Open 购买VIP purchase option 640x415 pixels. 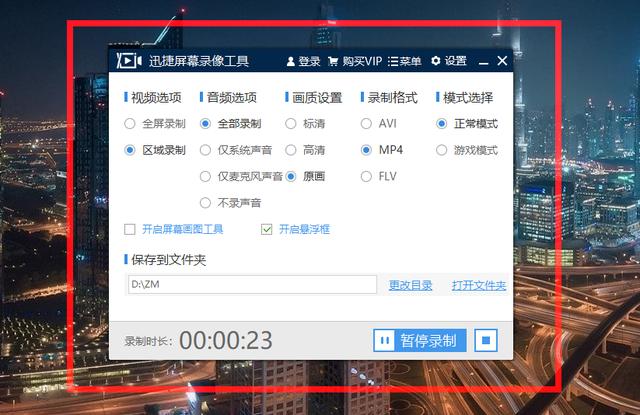(x=355, y=61)
